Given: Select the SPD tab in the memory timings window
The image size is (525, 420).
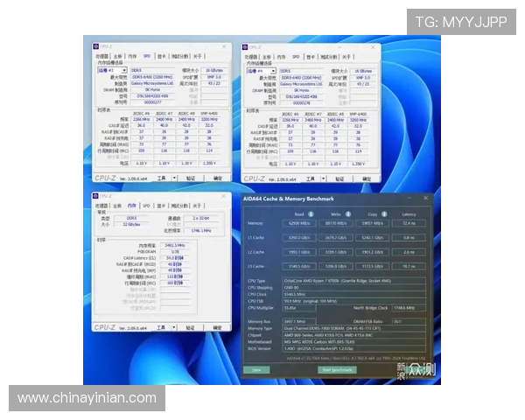Looking at the screenshot, I should [x=148, y=204].
